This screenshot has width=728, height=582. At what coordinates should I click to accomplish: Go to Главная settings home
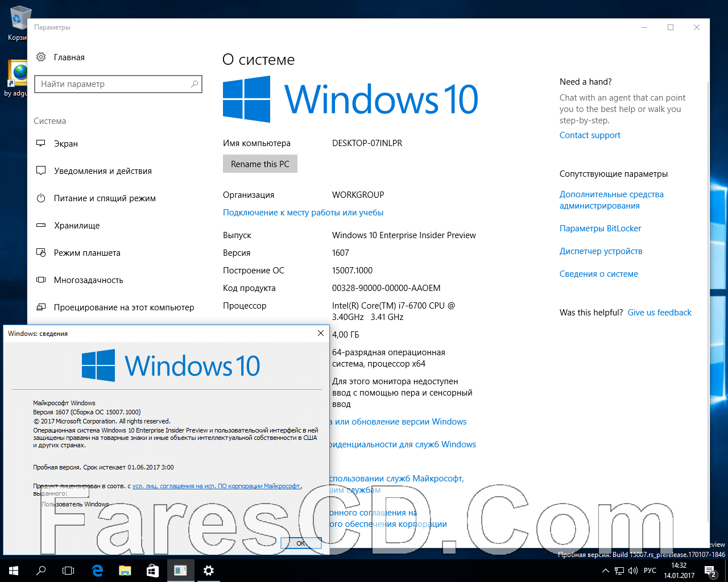(69, 57)
